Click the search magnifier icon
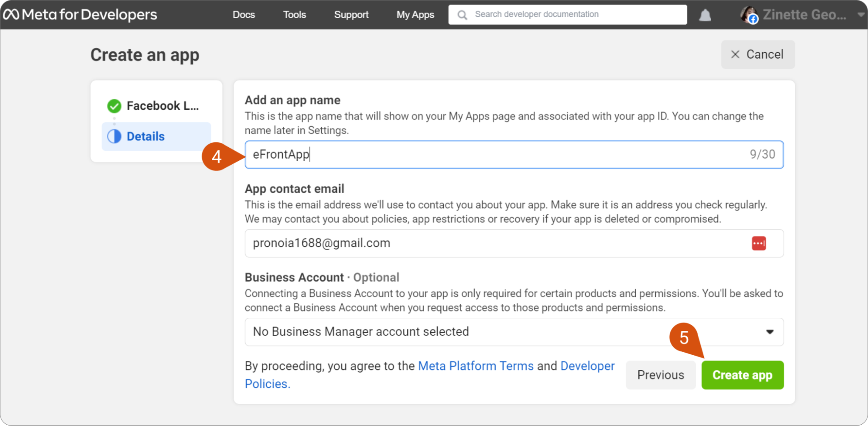 tap(462, 15)
